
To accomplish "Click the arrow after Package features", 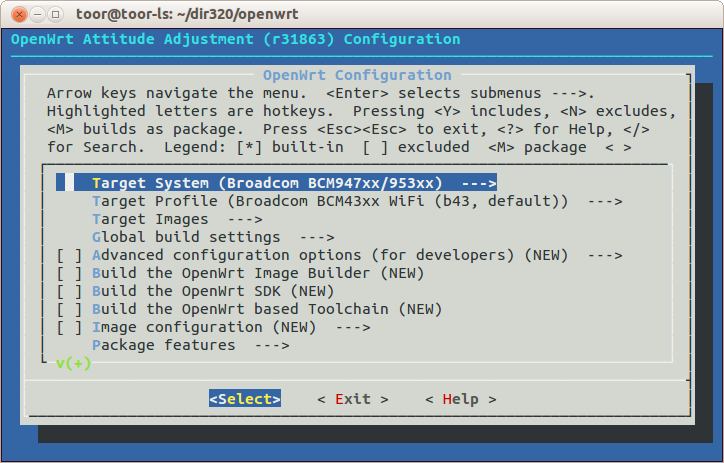I will [x=272, y=345].
